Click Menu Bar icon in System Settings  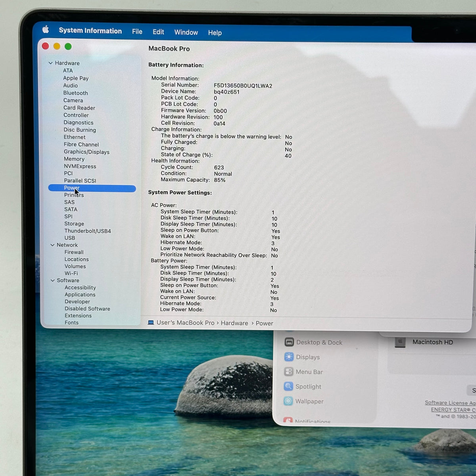[288, 372]
